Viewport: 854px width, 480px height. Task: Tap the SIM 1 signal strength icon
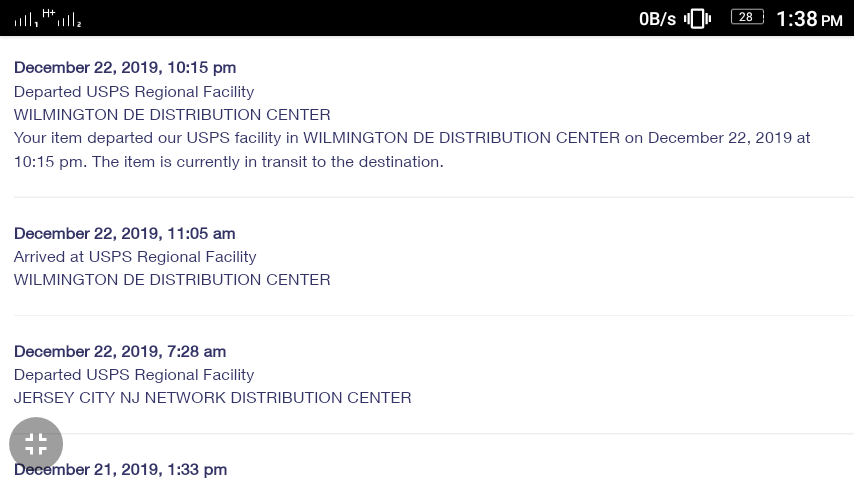[26, 21]
